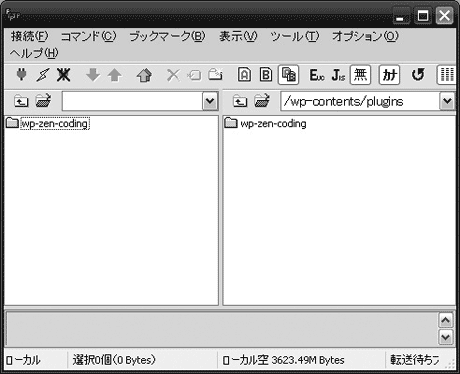
Task: Select JIS kanji code conversion
Action: tap(338, 75)
